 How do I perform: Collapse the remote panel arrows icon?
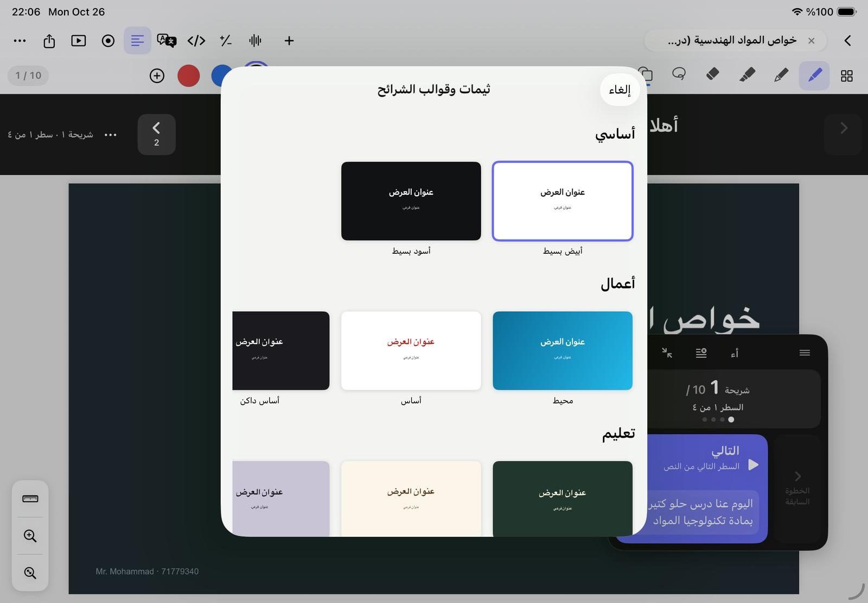coord(667,353)
